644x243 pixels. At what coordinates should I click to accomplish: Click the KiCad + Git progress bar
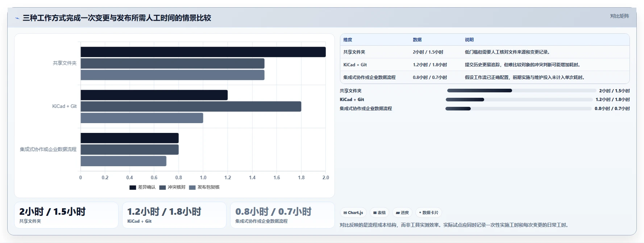(519, 100)
